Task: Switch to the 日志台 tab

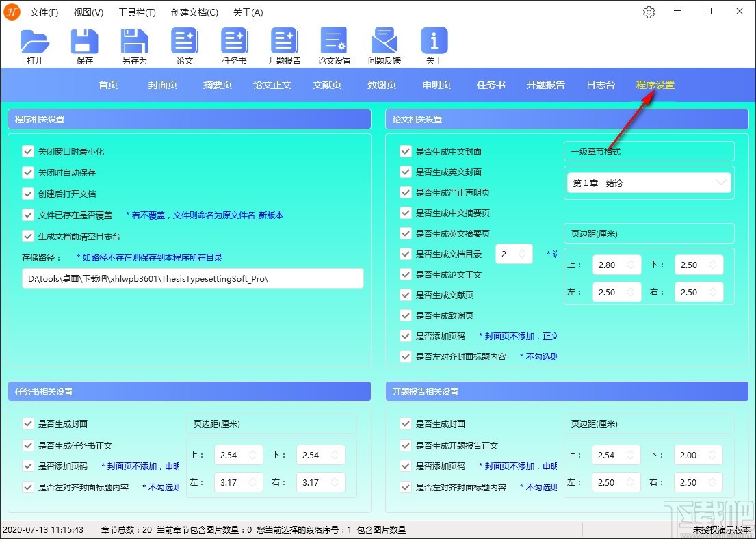Action: coord(600,84)
